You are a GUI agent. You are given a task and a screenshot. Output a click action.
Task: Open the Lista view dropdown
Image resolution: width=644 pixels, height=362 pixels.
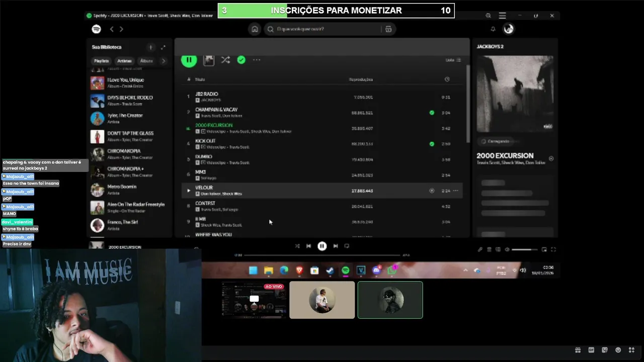[x=453, y=60]
